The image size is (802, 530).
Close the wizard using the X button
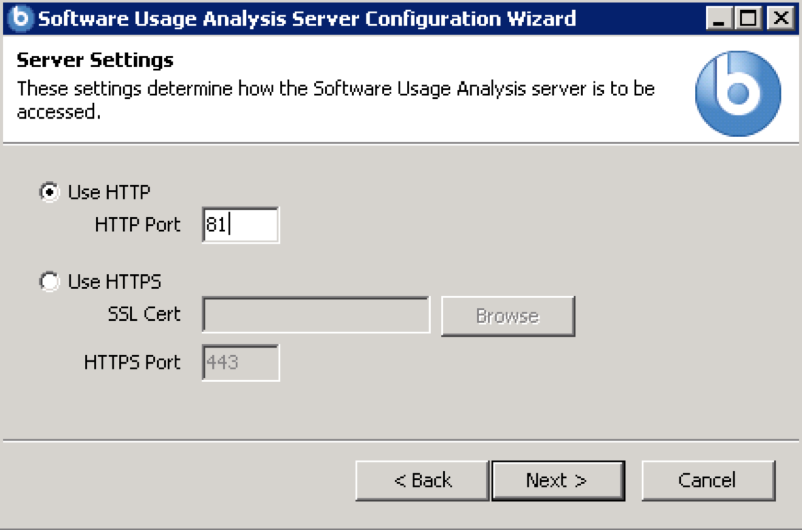click(x=778, y=18)
